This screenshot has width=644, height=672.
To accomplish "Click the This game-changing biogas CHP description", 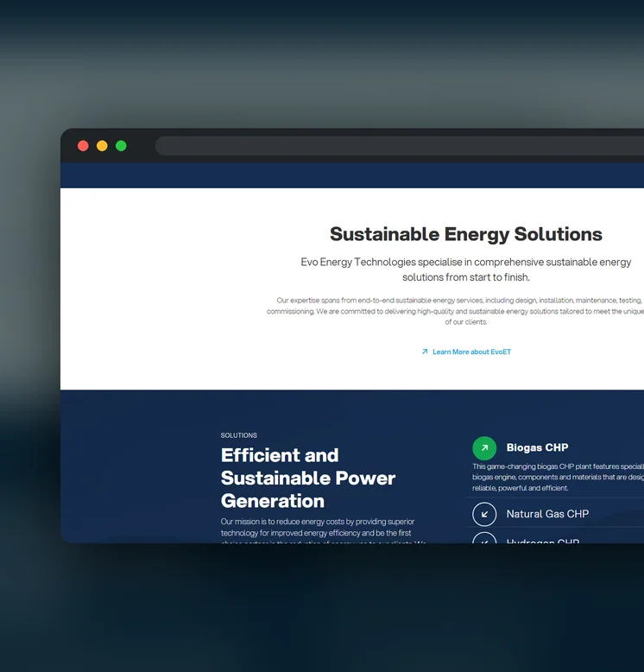I will coord(558,477).
